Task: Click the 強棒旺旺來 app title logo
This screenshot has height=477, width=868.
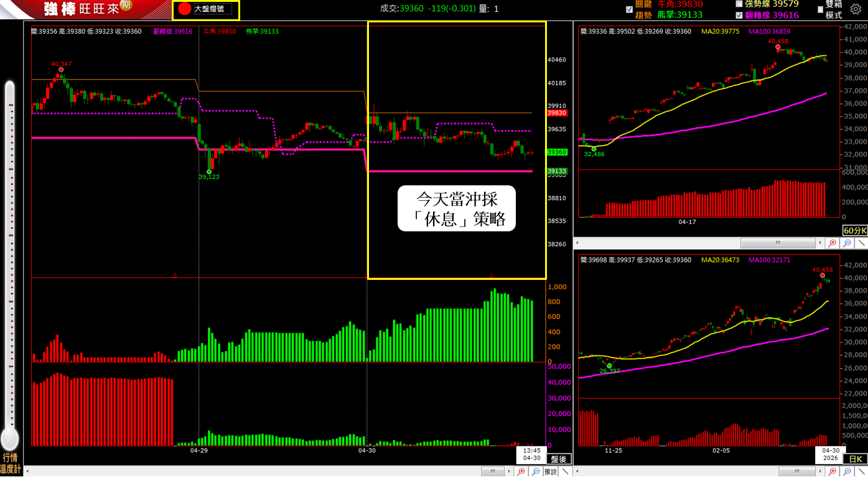Action: pos(80,9)
